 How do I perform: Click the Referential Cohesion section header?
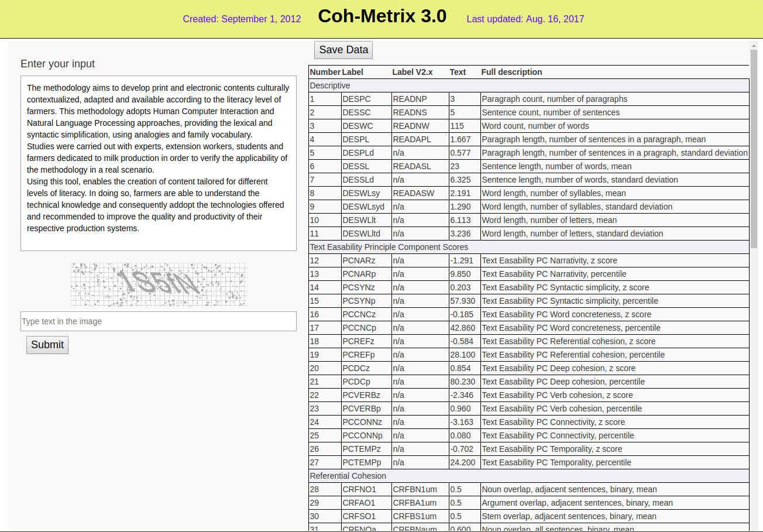[529, 476]
